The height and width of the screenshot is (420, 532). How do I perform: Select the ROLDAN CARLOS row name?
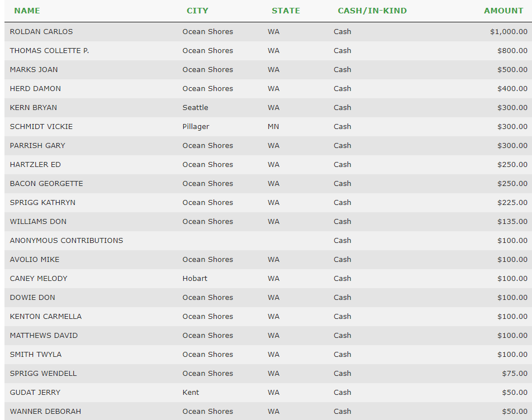point(41,32)
